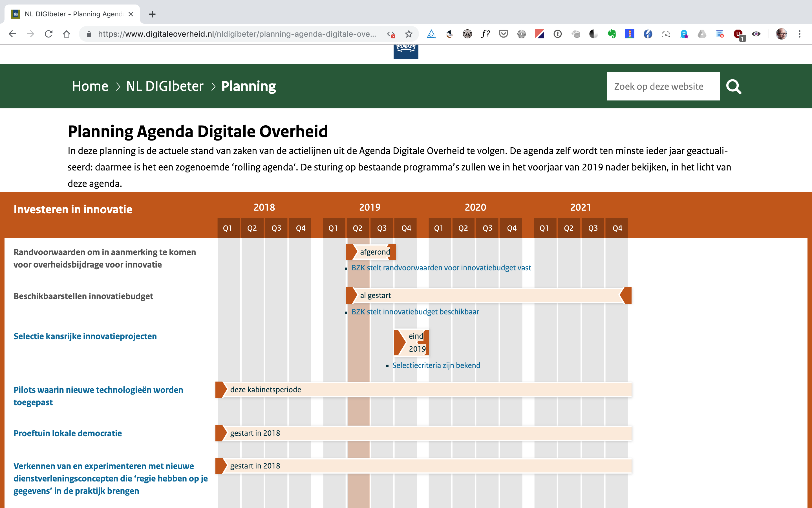Go back to the previous page
The height and width of the screenshot is (508, 812).
click(x=12, y=34)
